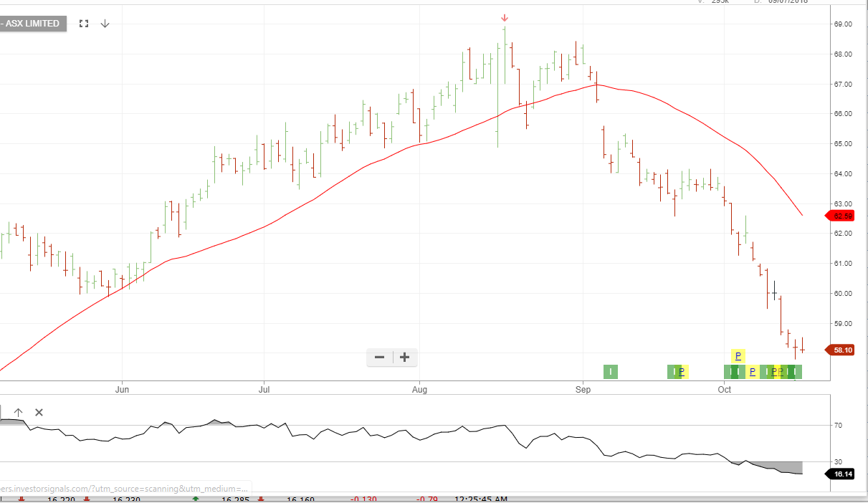Click the 16.14 indicator value tag
Image resolution: width=868 pixels, height=503 pixels.
pyautogui.click(x=840, y=474)
